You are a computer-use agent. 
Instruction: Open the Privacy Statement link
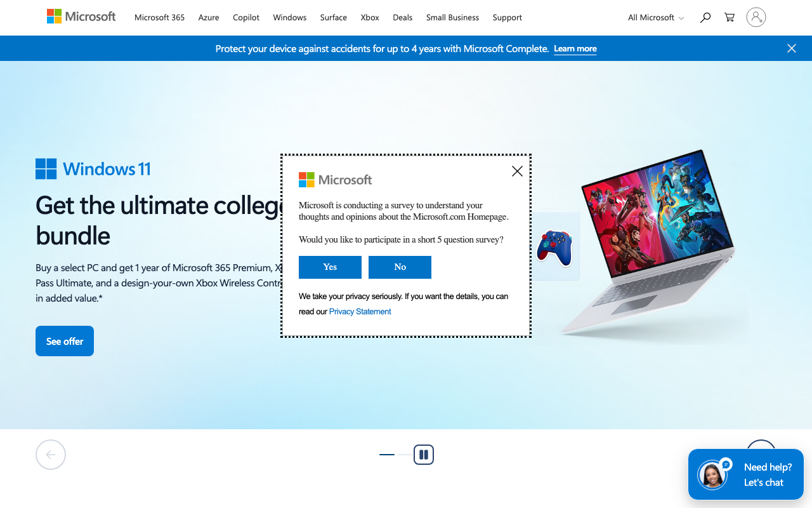(x=360, y=311)
